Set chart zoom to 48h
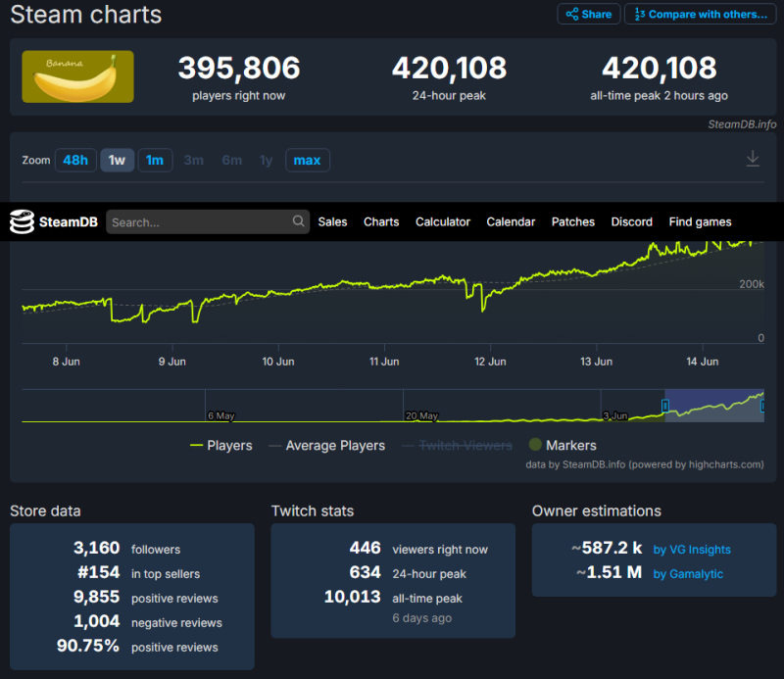The image size is (784, 679). click(75, 160)
